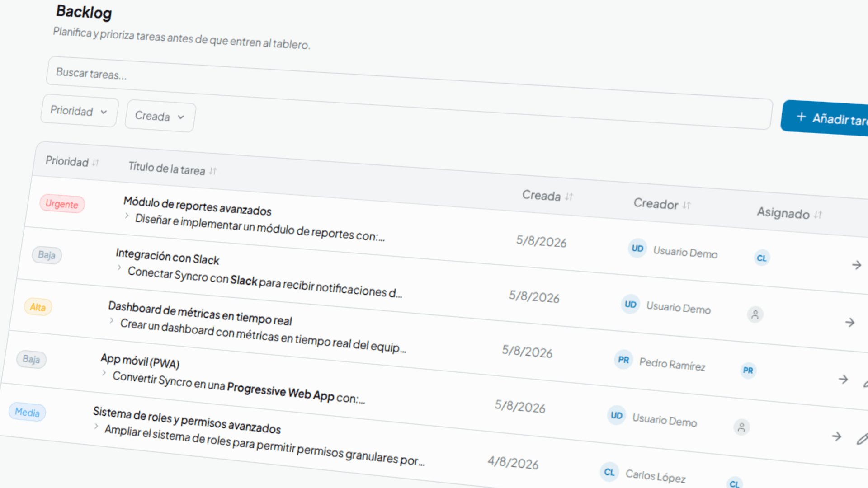Open task App móvil (PWA)
This screenshot has height=488, width=868.
[140, 361]
